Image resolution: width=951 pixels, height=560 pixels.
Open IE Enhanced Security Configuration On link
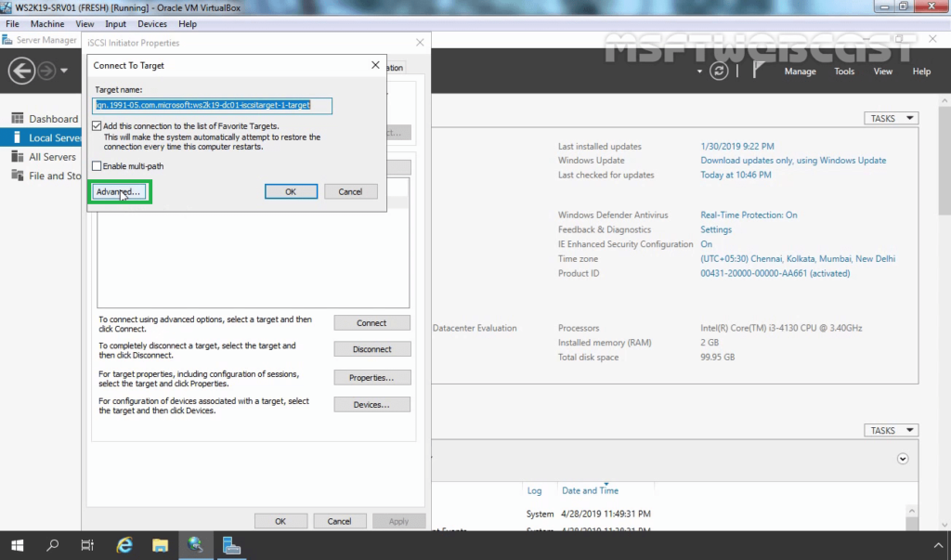tap(707, 244)
